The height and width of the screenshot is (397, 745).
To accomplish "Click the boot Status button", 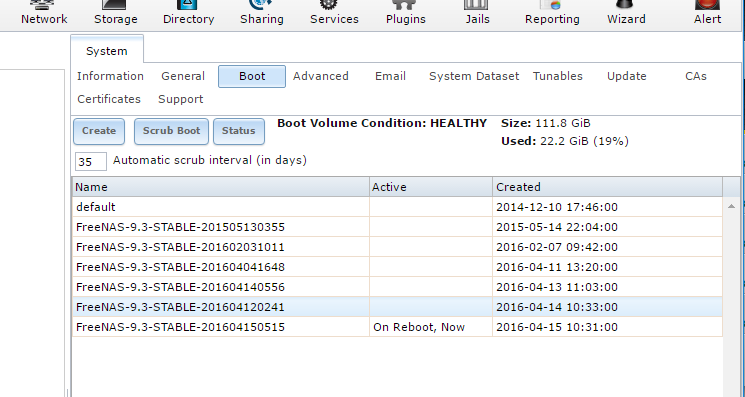I will [x=239, y=131].
